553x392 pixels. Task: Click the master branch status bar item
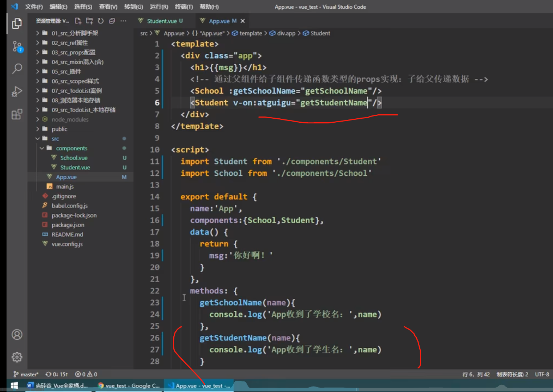pyautogui.click(x=26, y=374)
